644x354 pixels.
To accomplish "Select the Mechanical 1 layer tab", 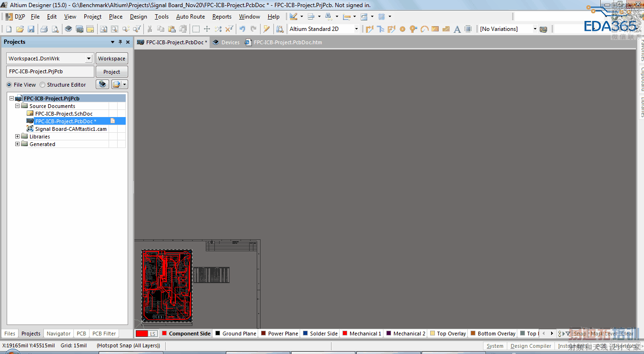I will tap(362, 334).
